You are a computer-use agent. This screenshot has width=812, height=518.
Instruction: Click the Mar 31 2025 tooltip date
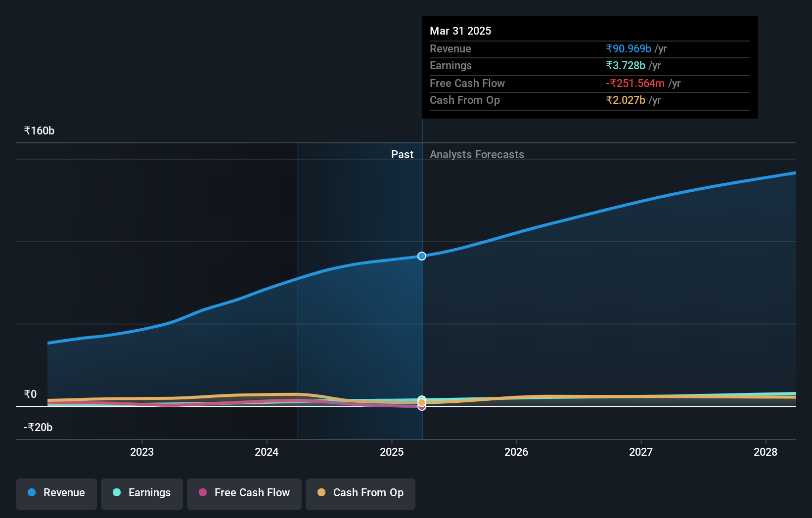(x=460, y=31)
